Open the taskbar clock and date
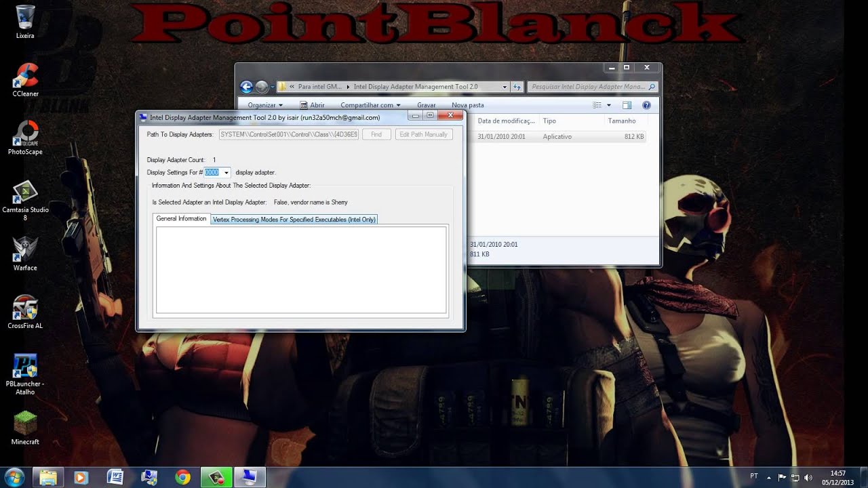The height and width of the screenshot is (488, 868). (x=838, y=477)
